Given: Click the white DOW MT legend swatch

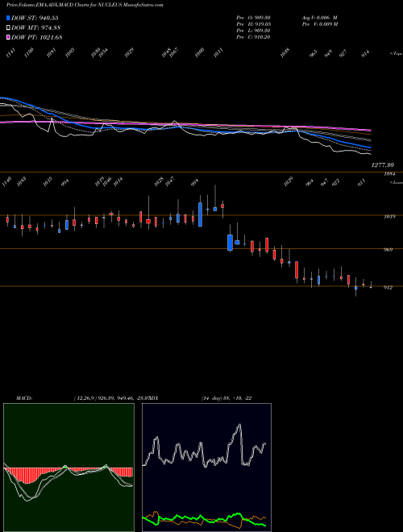Looking at the screenshot, I should [9, 28].
